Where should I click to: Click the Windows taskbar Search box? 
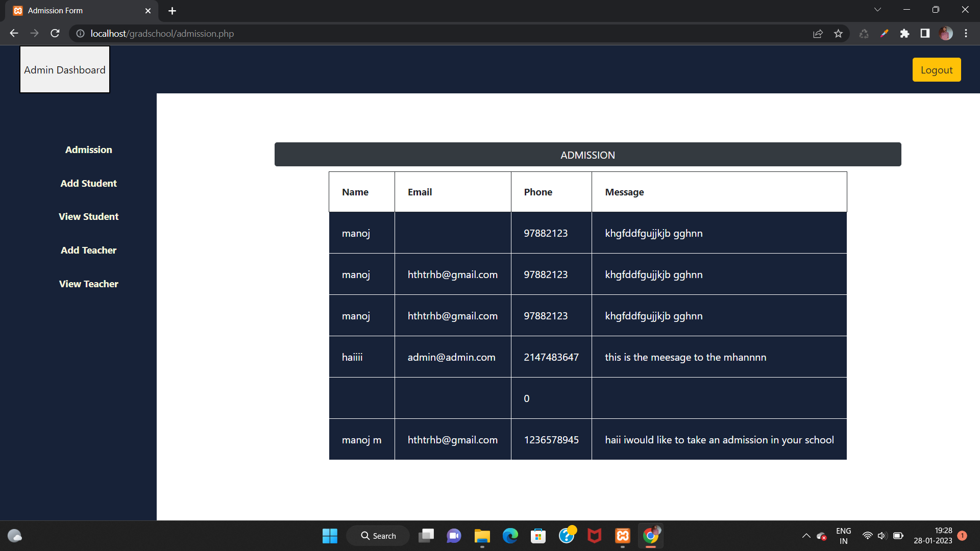pos(378,536)
